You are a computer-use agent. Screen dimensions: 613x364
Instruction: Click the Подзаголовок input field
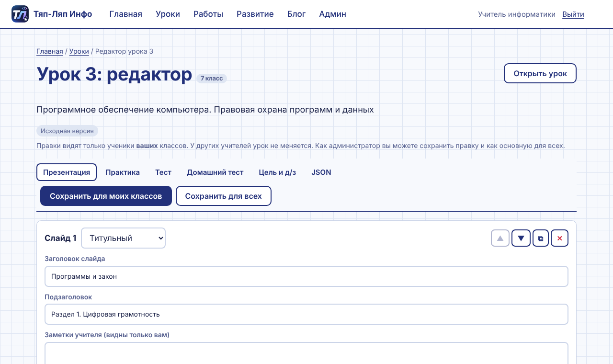click(x=306, y=314)
